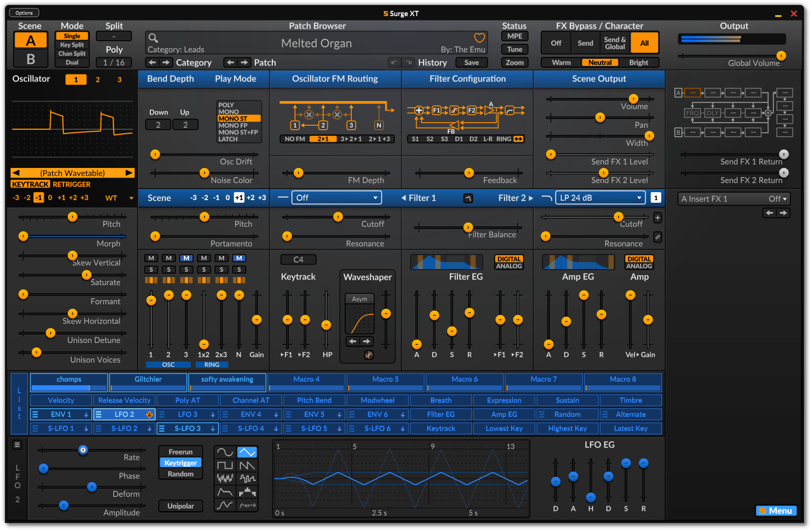Open the A Insert FX 1 selector dropdown
This screenshot has height=531, width=812.
point(734,199)
